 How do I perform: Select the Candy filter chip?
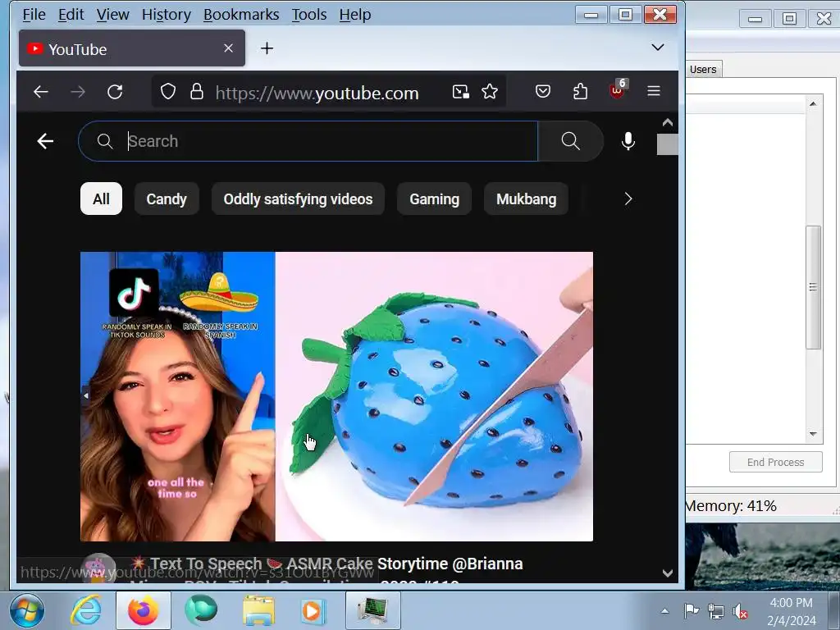tap(167, 199)
